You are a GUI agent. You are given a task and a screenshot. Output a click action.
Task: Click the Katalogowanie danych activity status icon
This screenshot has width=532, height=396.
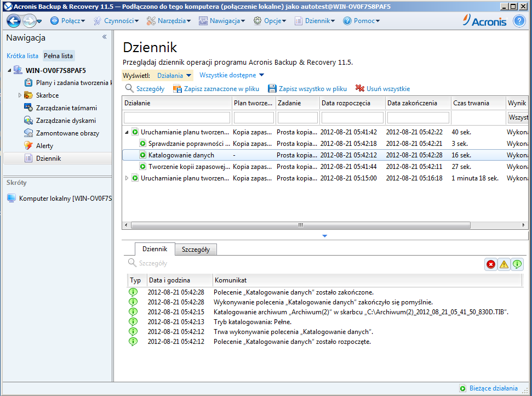pyautogui.click(x=143, y=155)
